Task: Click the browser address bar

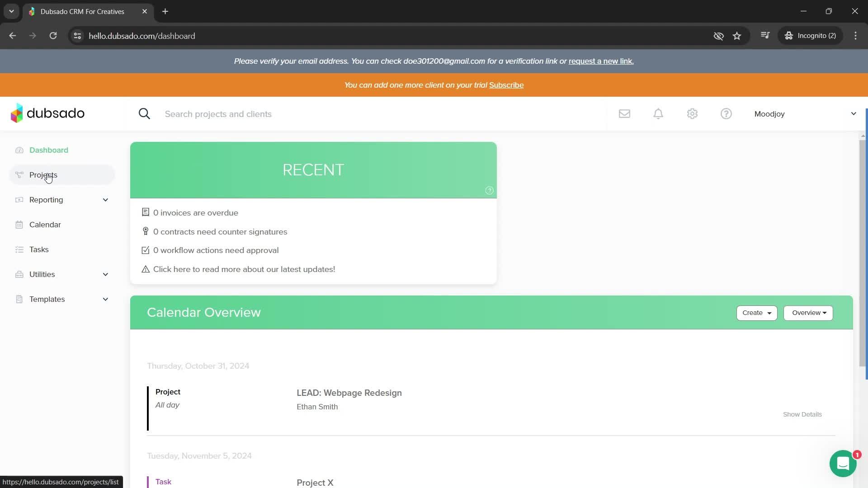Action: pos(389,36)
